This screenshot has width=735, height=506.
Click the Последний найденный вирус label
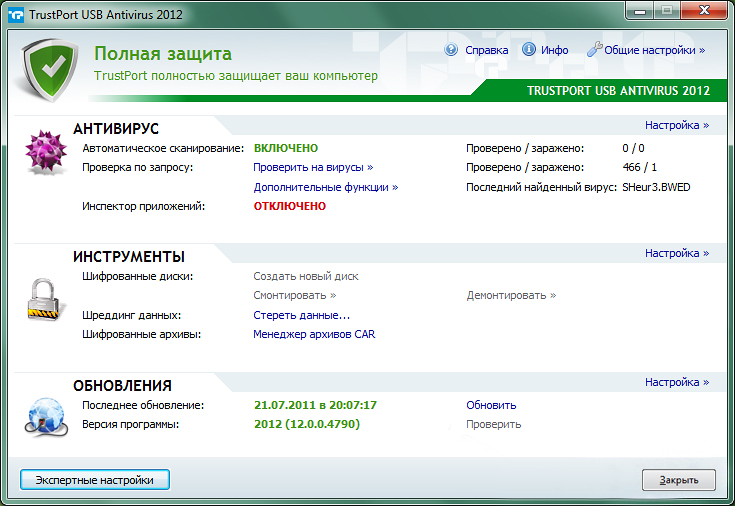(x=541, y=187)
